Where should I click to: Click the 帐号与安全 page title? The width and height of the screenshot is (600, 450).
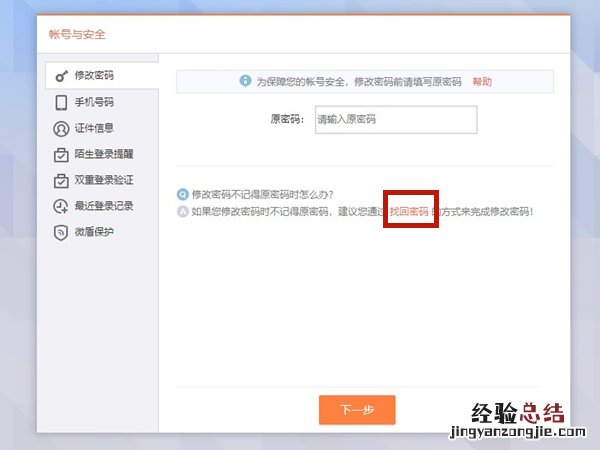click(x=77, y=34)
